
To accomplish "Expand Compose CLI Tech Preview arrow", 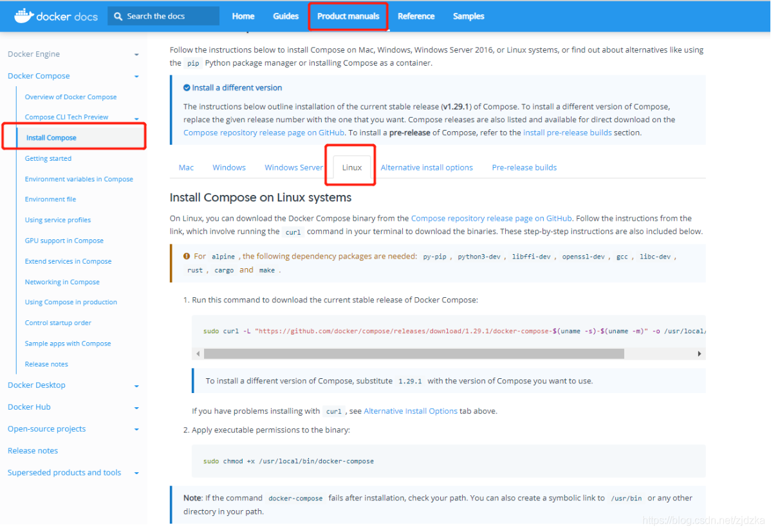I will (136, 118).
